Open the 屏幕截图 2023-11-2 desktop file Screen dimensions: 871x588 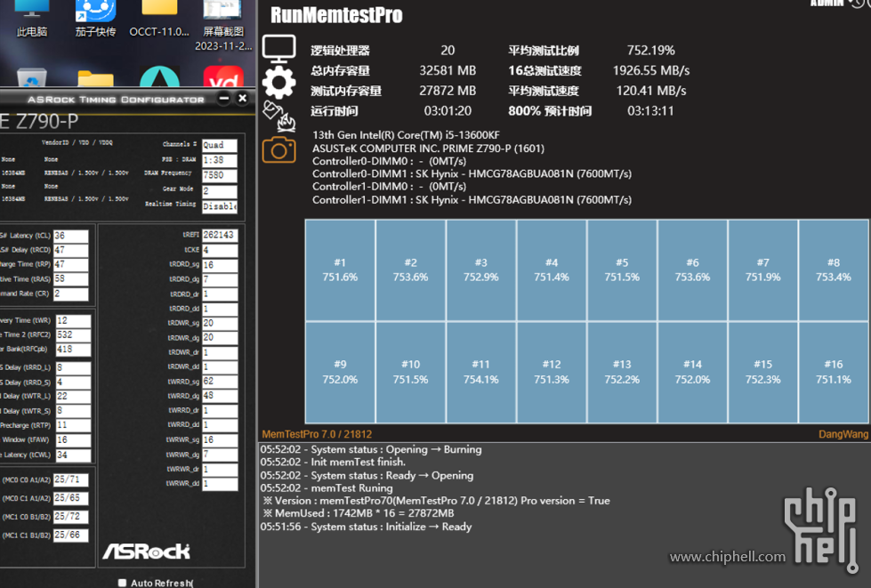pos(223,26)
